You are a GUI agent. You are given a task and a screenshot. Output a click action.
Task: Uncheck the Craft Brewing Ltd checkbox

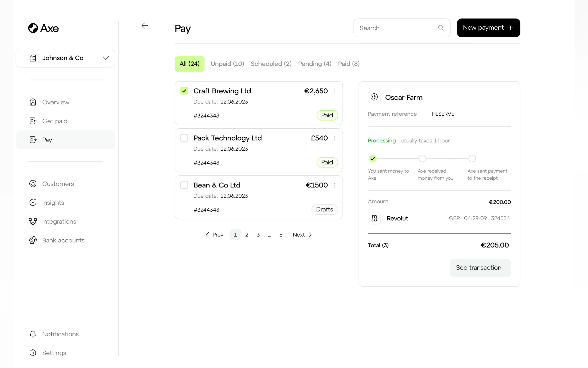(184, 91)
